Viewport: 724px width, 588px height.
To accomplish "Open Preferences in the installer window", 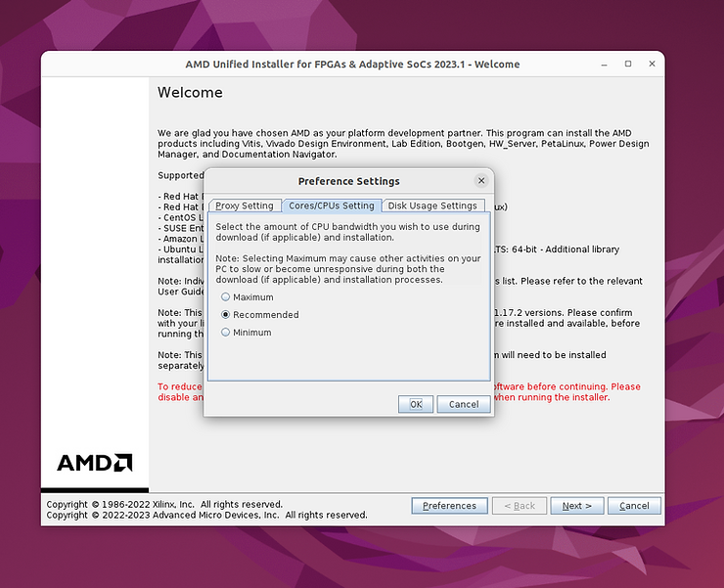I will tap(449, 506).
